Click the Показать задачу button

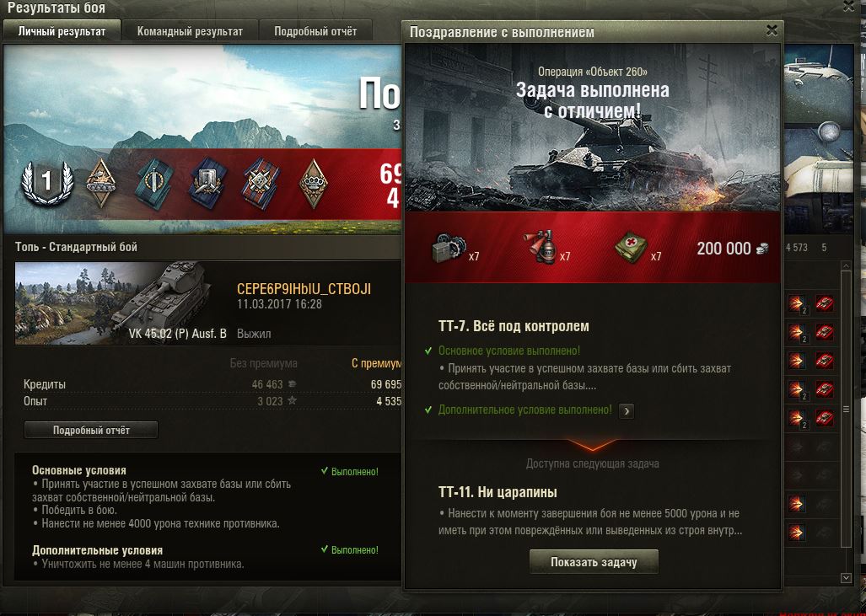pyautogui.click(x=594, y=562)
